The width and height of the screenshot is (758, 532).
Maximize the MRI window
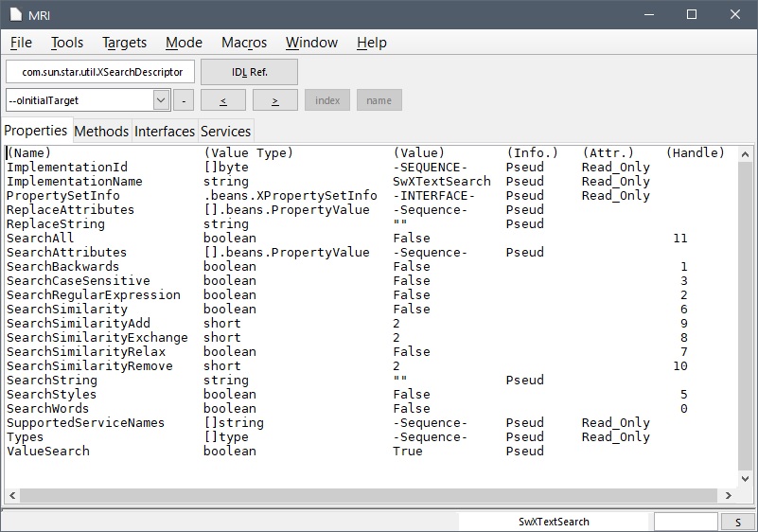(x=692, y=14)
